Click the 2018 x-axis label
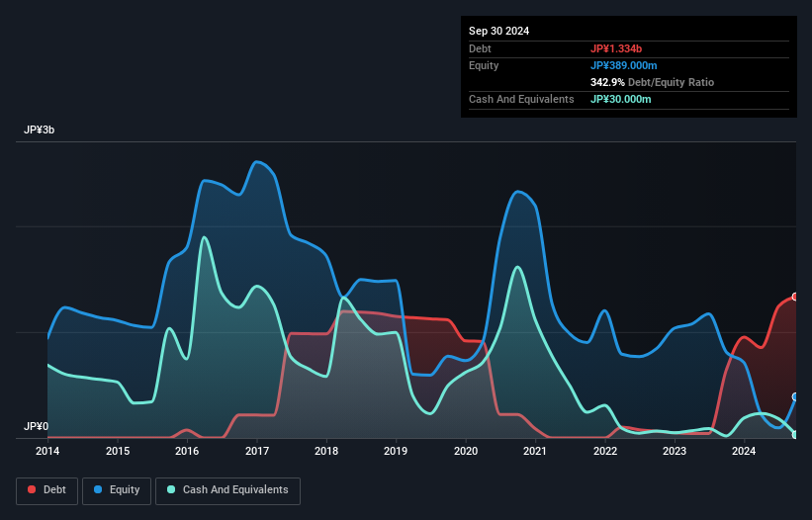The image size is (812, 520). click(x=326, y=451)
